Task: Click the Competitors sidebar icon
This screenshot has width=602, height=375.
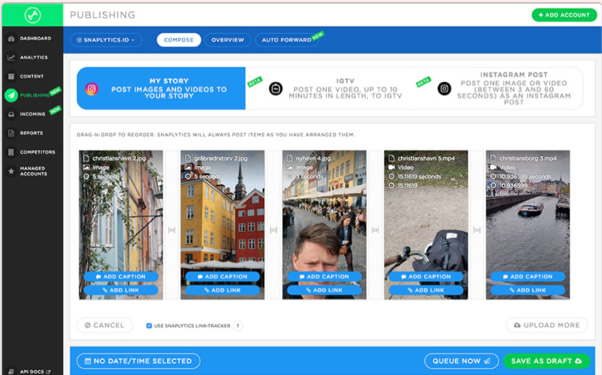Action: pyautogui.click(x=11, y=152)
